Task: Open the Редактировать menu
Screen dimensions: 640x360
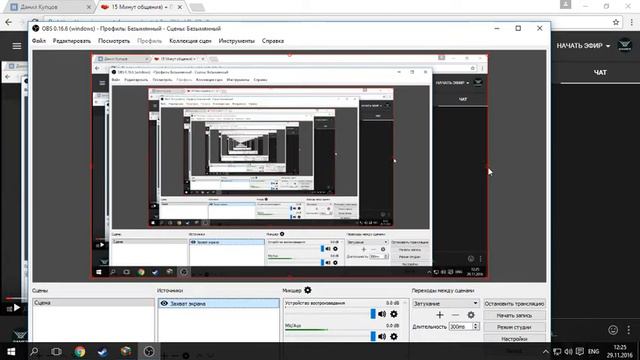Action: [x=72, y=41]
